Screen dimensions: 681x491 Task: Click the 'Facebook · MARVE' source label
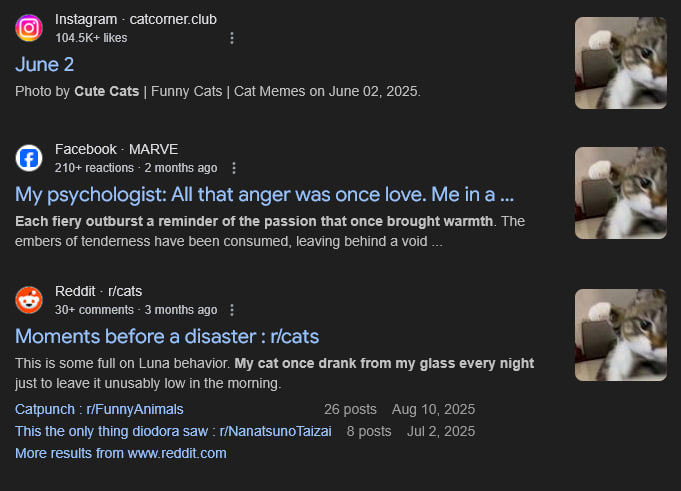(x=116, y=149)
